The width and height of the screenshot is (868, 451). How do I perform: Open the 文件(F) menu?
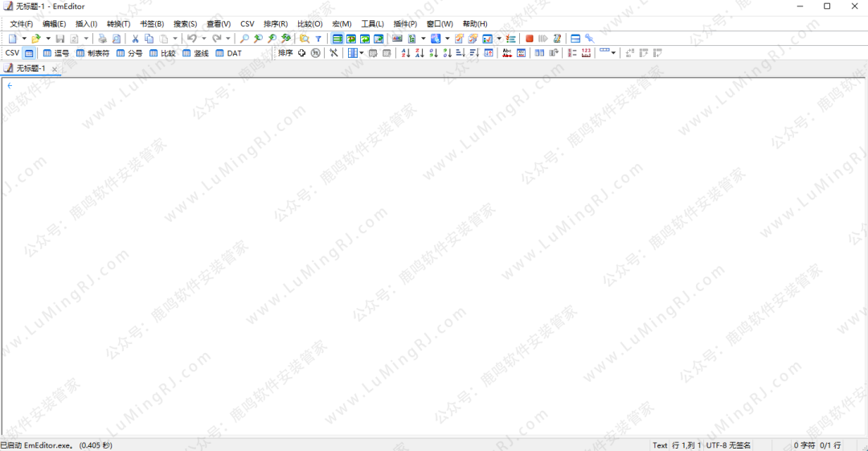pyautogui.click(x=22, y=24)
